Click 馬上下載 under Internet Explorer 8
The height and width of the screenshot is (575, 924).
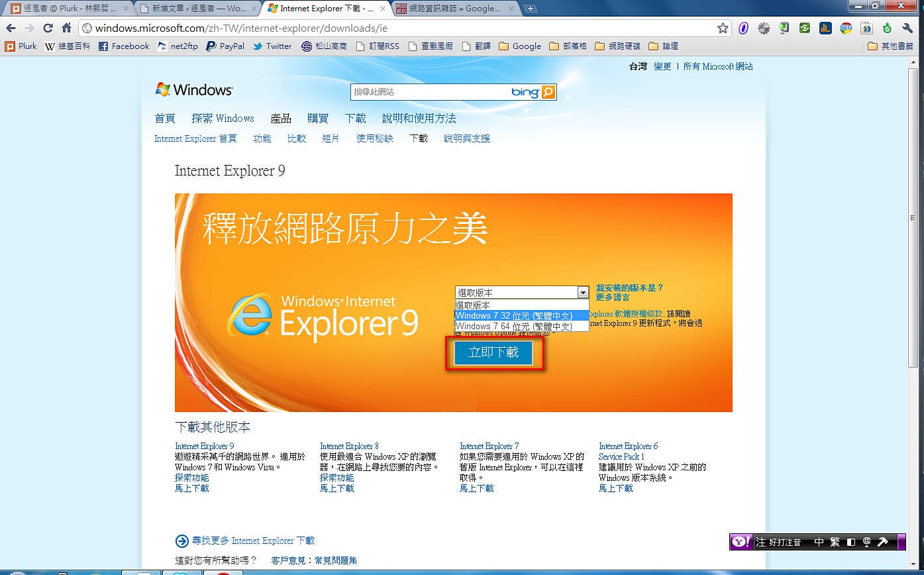coord(337,488)
